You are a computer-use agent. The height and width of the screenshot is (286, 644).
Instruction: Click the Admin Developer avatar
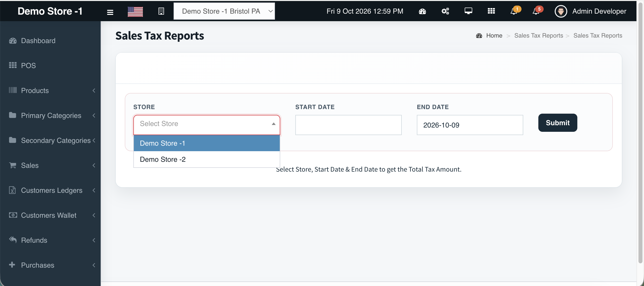(561, 11)
